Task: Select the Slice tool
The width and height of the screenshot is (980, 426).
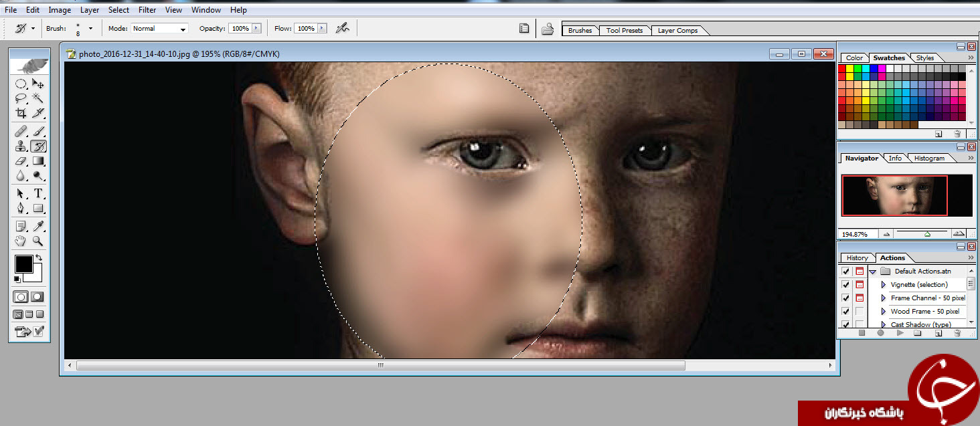Action: coord(38,113)
